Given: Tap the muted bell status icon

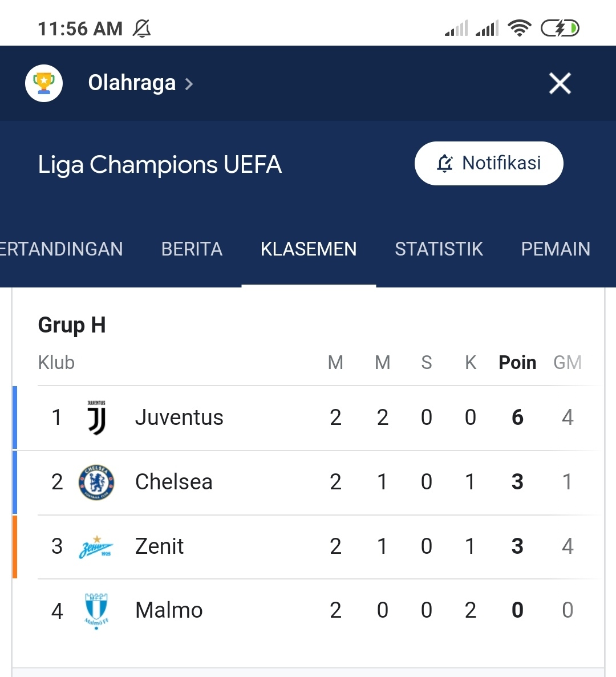Looking at the screenshot, I should click(141, 29).
